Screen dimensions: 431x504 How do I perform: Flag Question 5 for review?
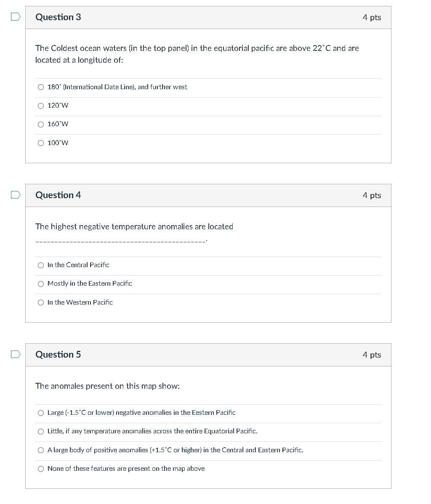tap(15, 354)
